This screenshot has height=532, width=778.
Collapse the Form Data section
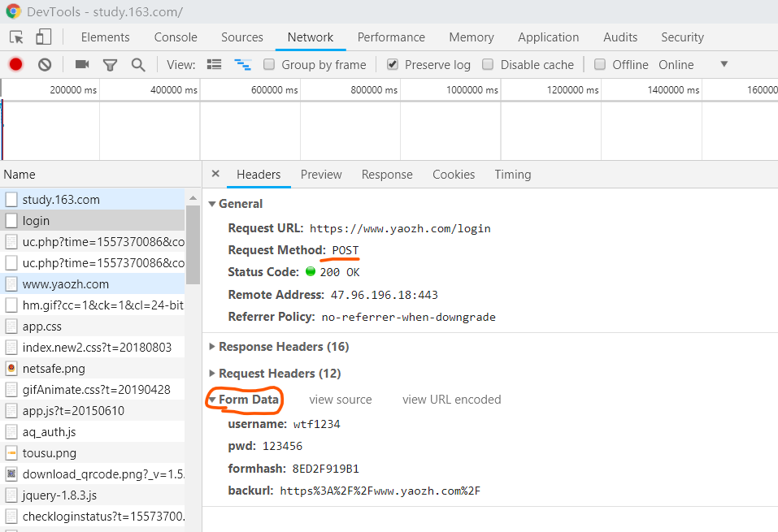pos(212,399)
